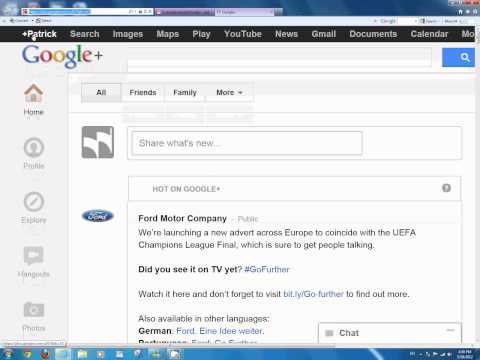Open the file explorer folder in taskbar
Image resolution: width=480 pixels, height=360 pixels.
click(x=82, y=354)
